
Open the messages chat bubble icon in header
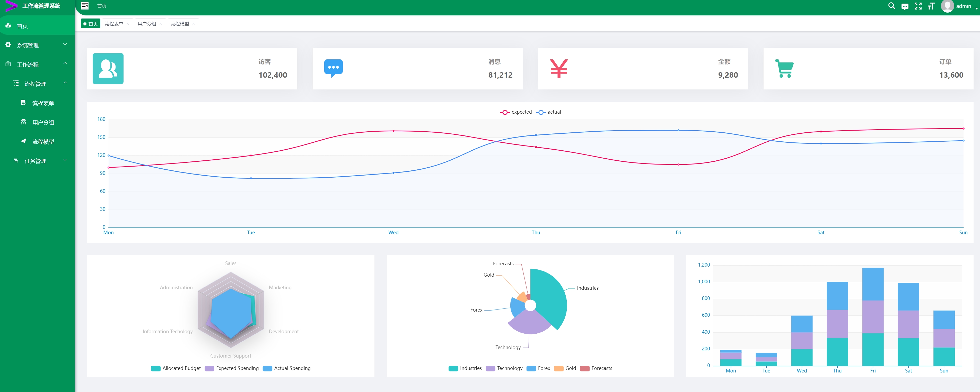(x=905, y=6)
